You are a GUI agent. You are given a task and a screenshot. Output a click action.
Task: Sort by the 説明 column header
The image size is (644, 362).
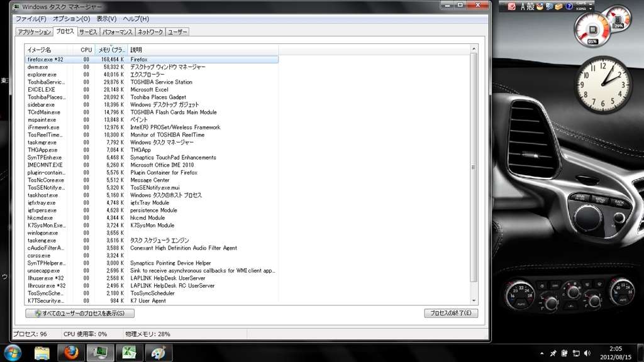[203, 50]
